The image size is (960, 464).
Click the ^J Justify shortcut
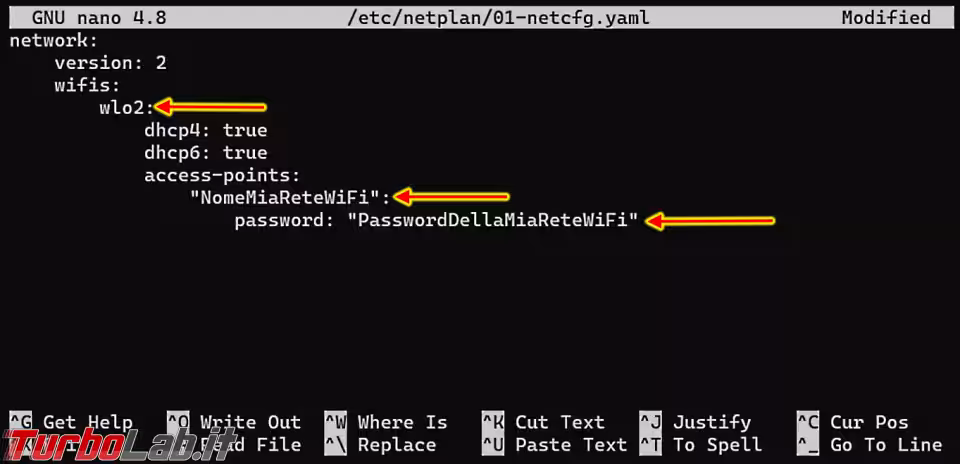click(695, 422)
